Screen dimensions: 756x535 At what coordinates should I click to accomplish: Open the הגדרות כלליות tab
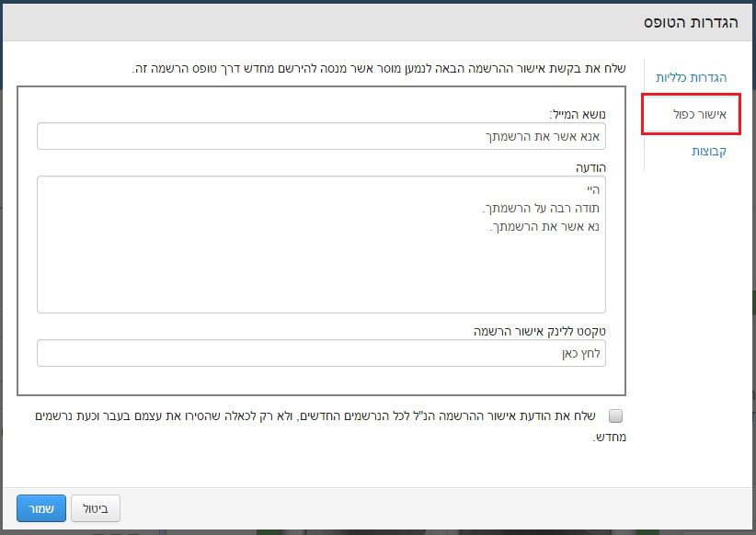pos(691,77)
